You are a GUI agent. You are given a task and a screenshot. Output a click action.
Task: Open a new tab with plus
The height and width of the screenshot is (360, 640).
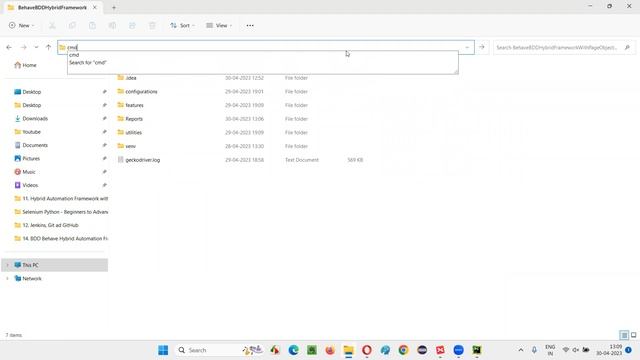click(114, 7)
